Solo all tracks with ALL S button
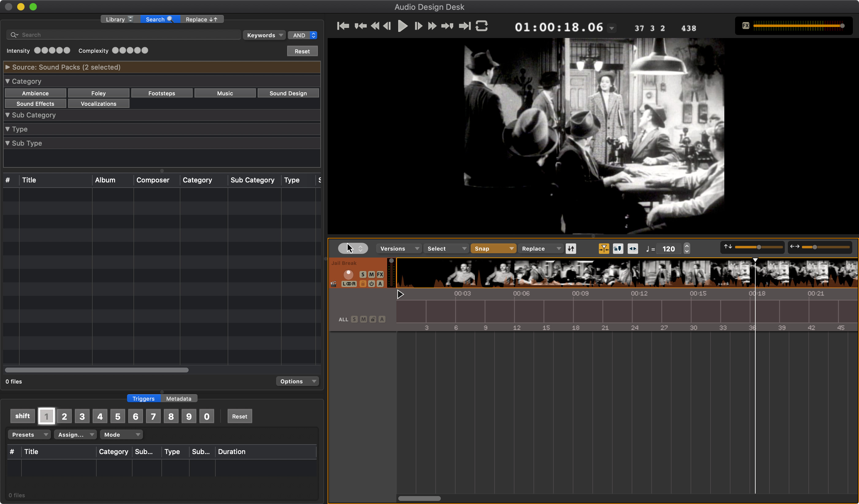Viewport: 859px width, 504px height. (355, 319)
